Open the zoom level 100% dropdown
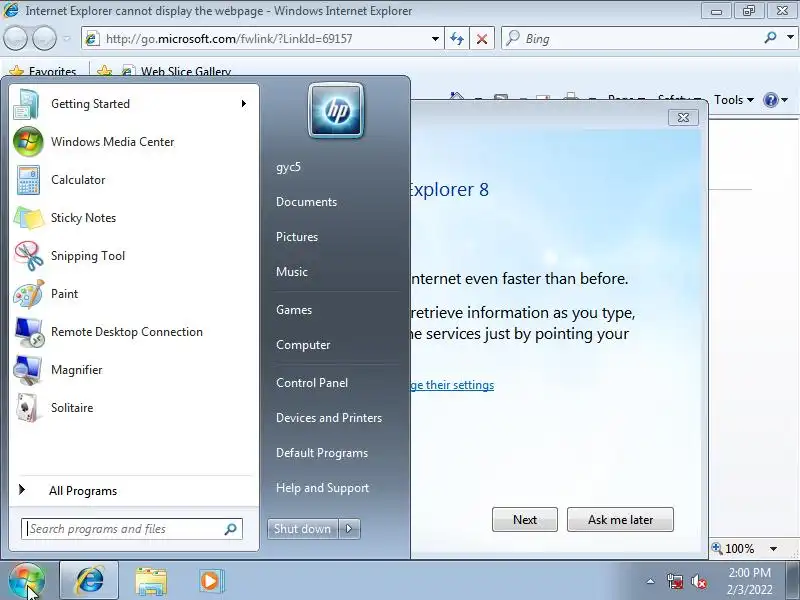 [773, 549]
